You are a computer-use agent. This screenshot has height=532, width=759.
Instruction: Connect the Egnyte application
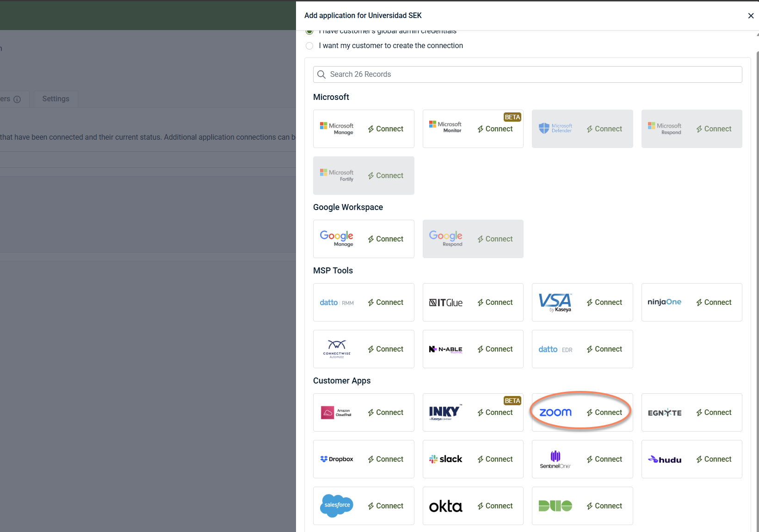(714, 413)
